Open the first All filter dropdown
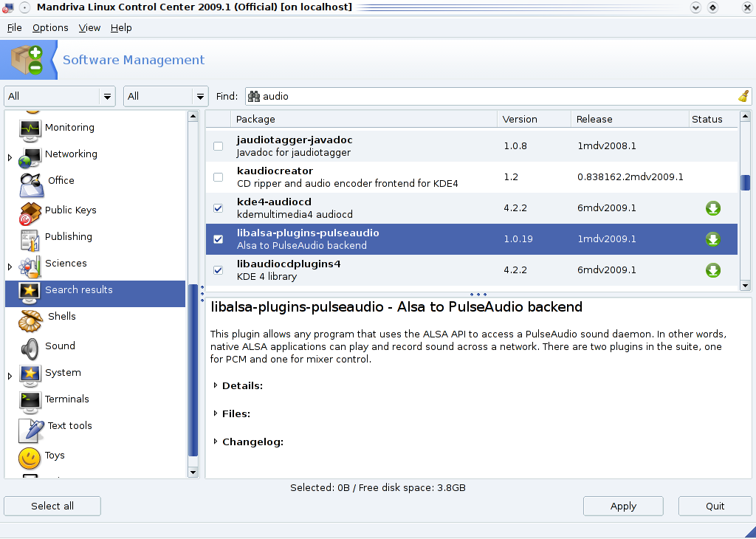756x539 pixels. pyautogui.click(x=60, y=96)
